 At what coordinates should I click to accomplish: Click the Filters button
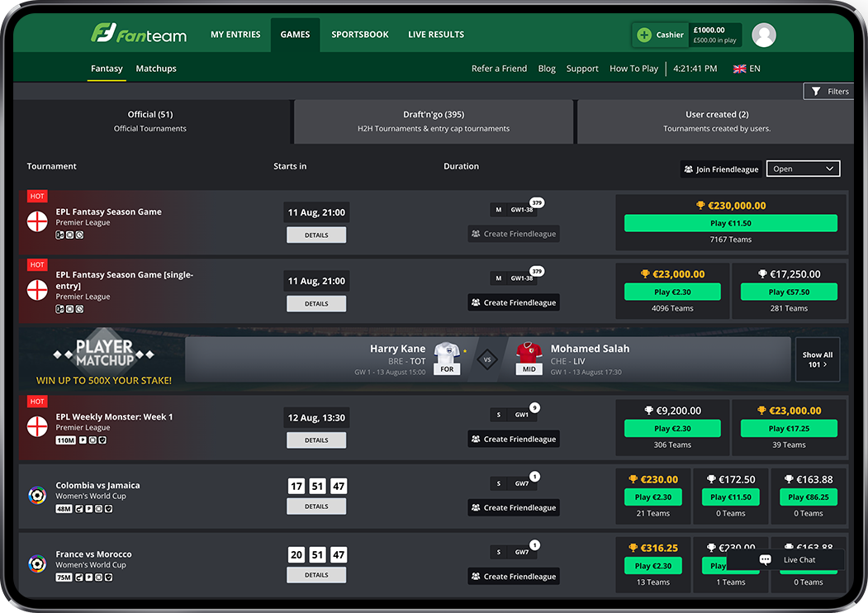tap(828, 92)
